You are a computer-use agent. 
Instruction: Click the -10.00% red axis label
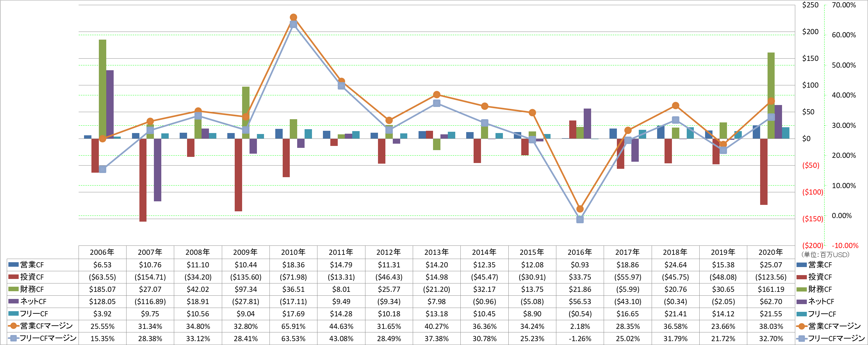(845, 245)
